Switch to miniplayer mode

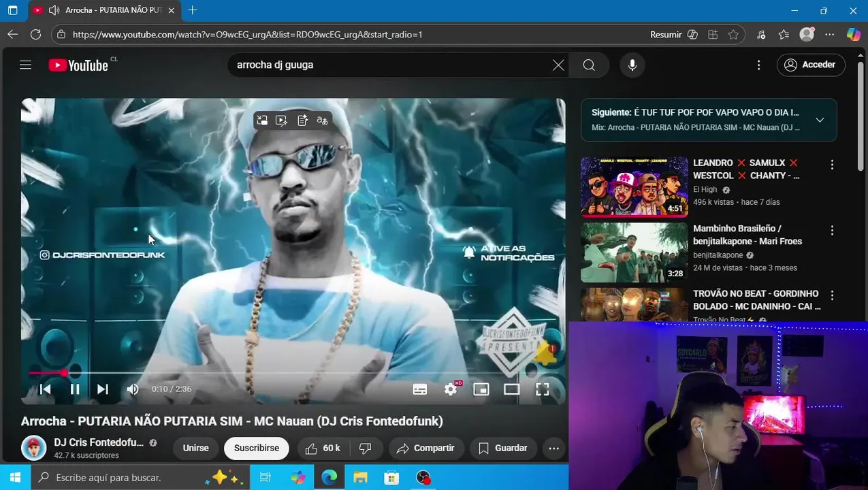coord(481,389)
